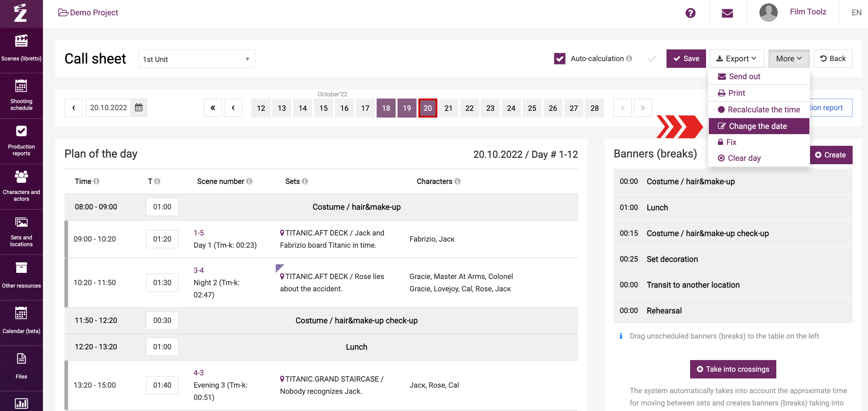Open the 1st Unit dropdown
868x411 pixels.
point(196,59)
